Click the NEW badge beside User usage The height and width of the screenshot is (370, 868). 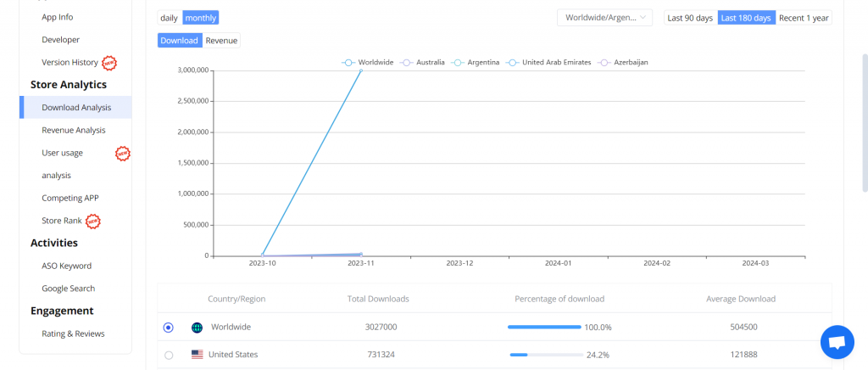coord(123,154)
